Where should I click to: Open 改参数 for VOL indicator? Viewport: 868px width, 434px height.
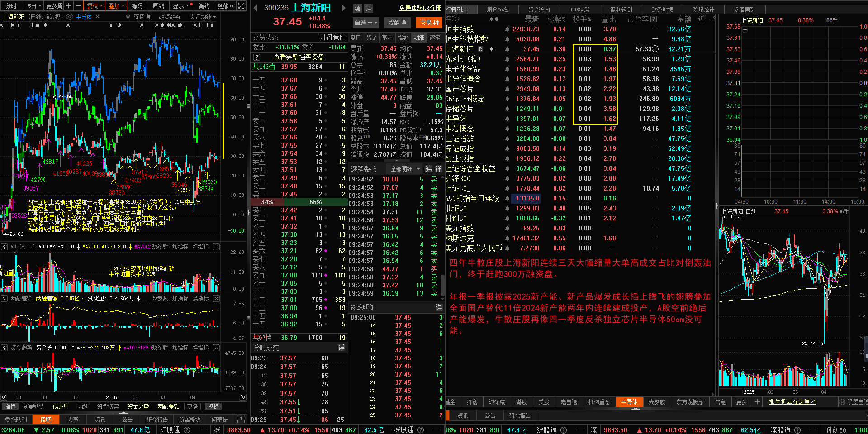coord(159,247)
